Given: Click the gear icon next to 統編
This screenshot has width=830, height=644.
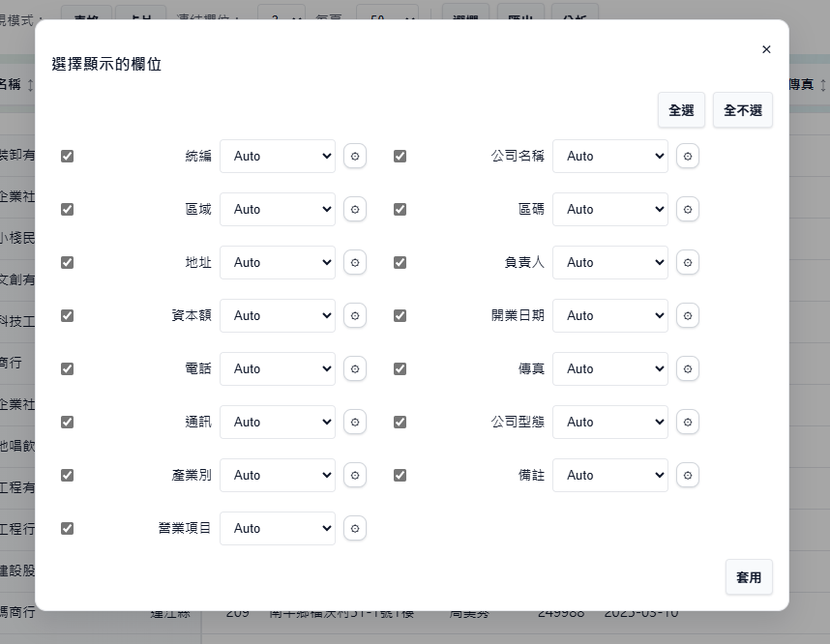Looking at the screenshot, I should coord(355,156).
